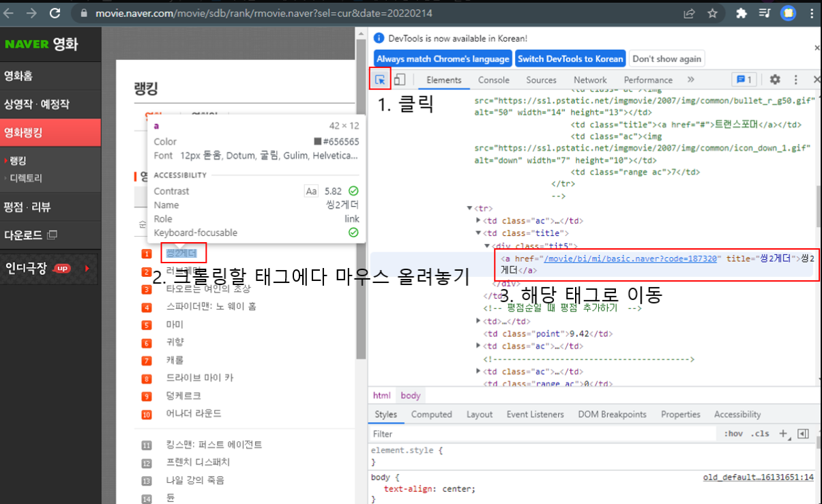Activate the inspect element picker icon
The height and width of the screenshot is (504, 822).
[380, 80]
